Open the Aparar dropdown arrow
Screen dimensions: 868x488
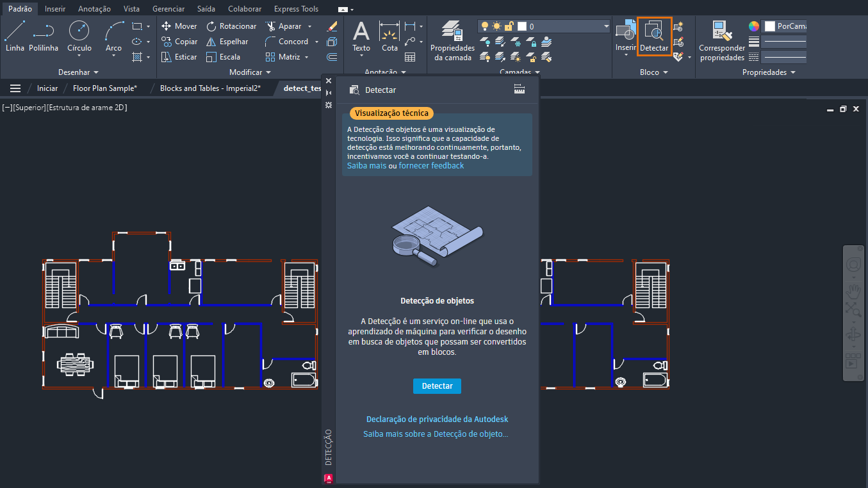(309, 26)
